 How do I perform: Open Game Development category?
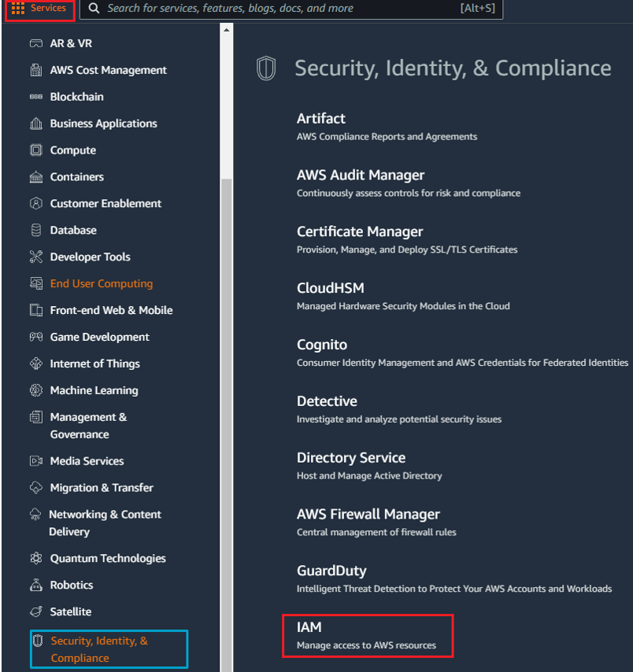point(99,338)
